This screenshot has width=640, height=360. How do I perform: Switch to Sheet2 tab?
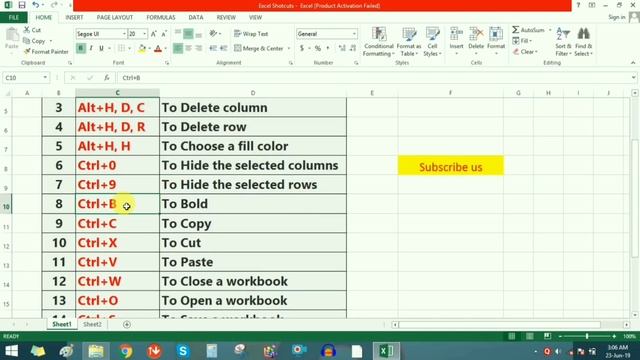(x=92, y=324)
